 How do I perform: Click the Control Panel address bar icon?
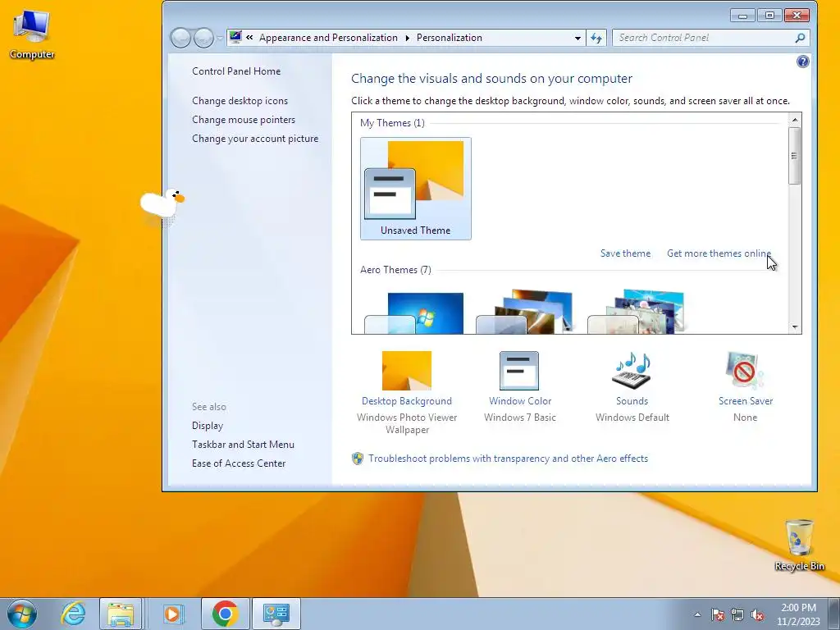pyautogui.click(x=235, y=37)
